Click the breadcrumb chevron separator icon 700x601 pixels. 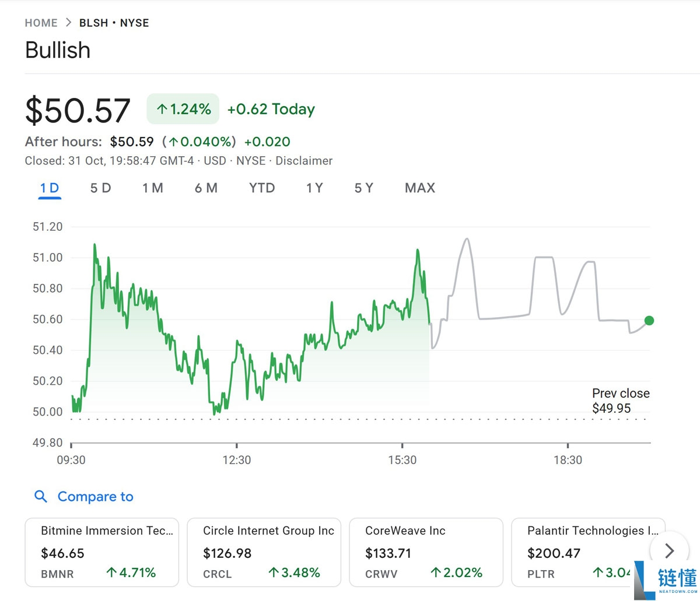(x=68, y=23)
